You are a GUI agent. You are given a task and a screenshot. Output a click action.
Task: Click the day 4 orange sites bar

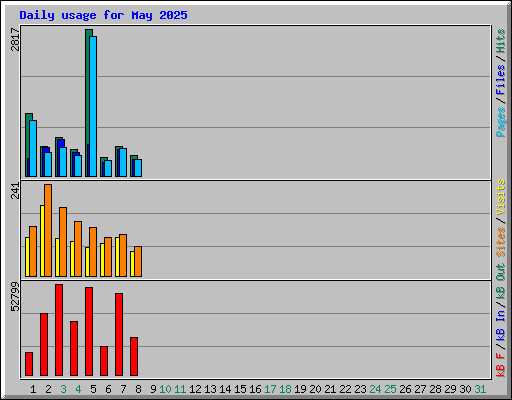pos(78,249)
